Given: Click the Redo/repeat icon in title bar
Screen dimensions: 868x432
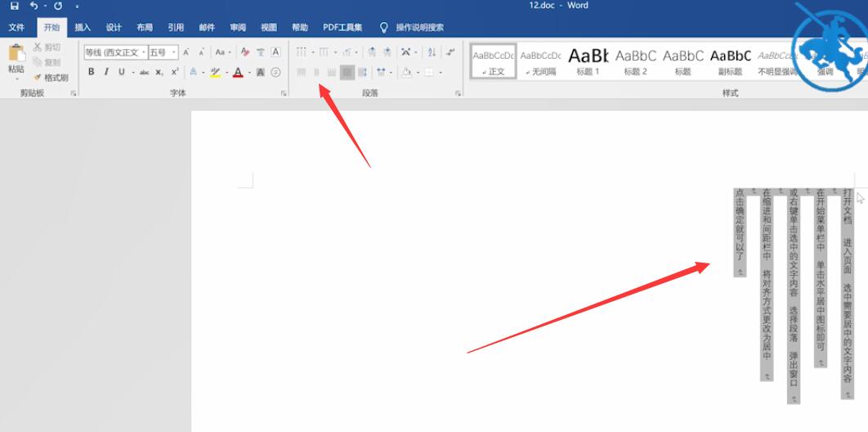Looking at the screenshot, I should tap(58, 6).
